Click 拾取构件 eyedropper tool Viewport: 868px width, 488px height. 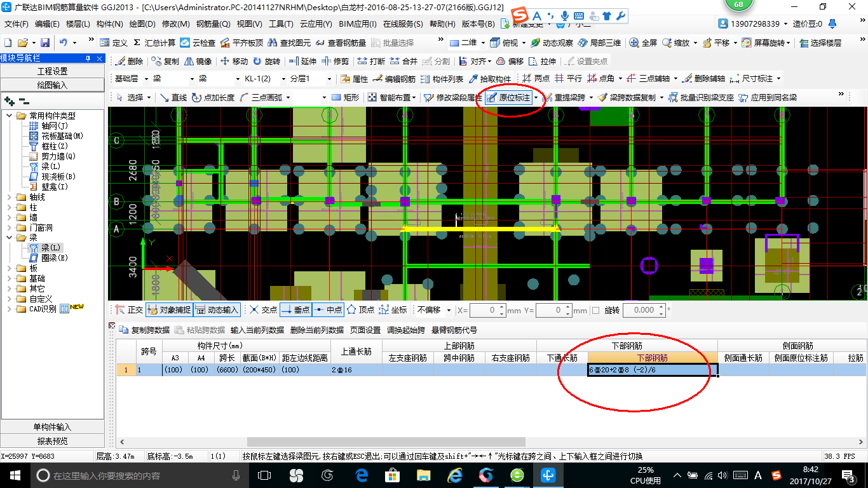pos(489,79)
